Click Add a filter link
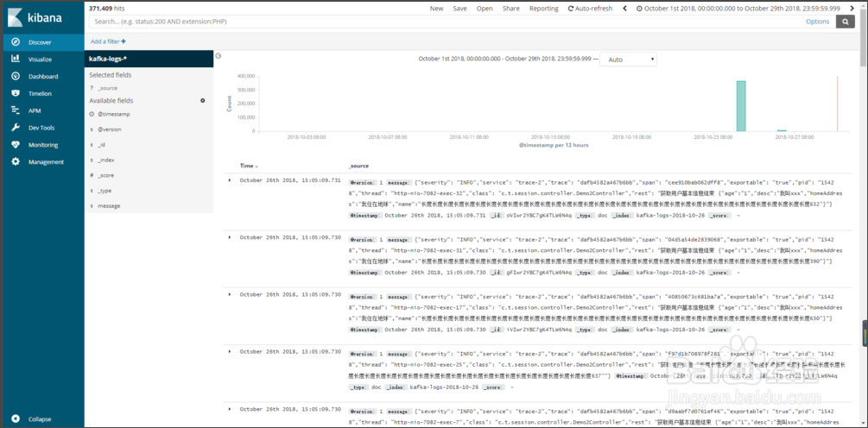The image size is (868, 428). coord(108,41)
